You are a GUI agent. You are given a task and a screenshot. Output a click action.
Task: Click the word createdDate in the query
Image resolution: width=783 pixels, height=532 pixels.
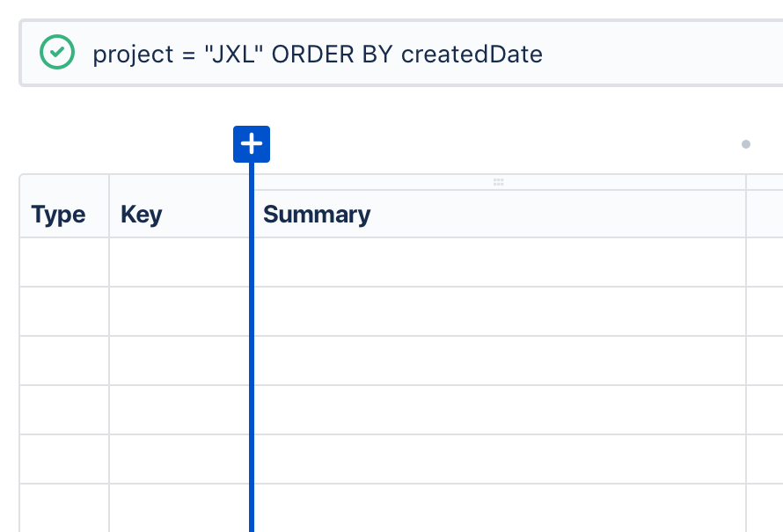point(472,54)
